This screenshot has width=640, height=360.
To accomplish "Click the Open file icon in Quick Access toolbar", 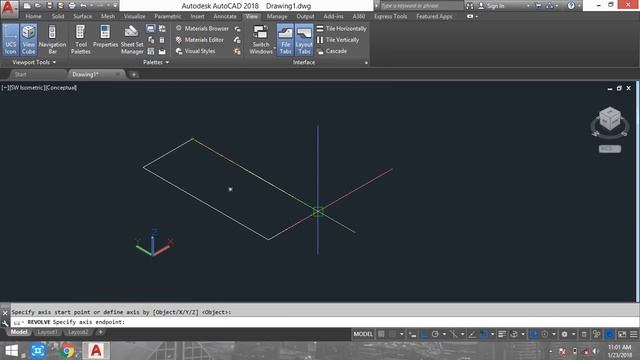I will coord(38,6).
